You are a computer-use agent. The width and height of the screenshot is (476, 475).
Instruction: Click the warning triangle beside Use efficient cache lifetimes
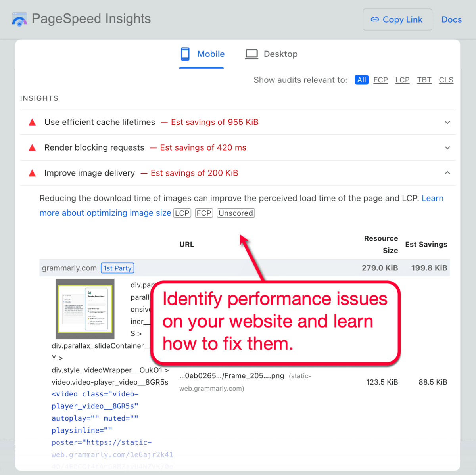coord(32,122)
